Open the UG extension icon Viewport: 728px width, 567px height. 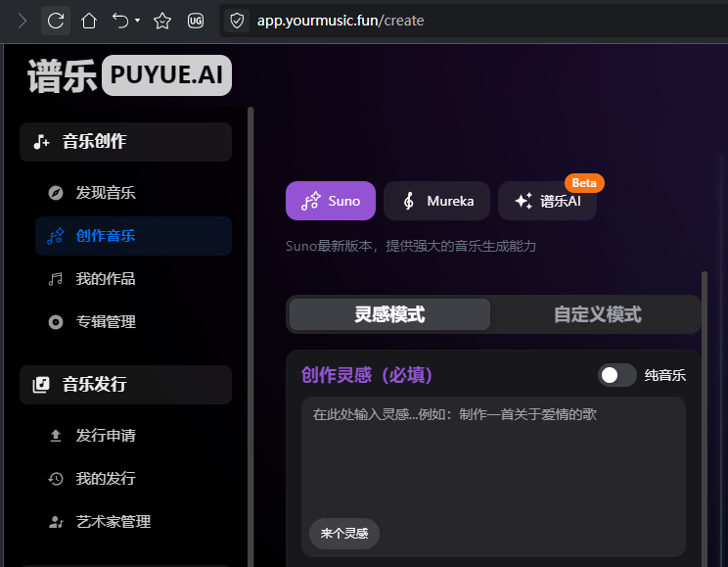(x=196, y=21)
